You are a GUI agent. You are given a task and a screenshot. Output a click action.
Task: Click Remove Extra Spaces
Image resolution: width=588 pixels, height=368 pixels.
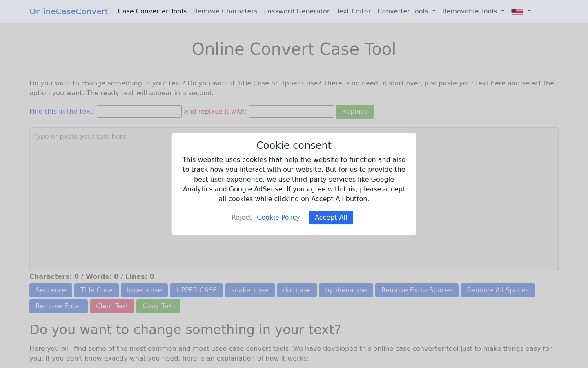(416, 290)
